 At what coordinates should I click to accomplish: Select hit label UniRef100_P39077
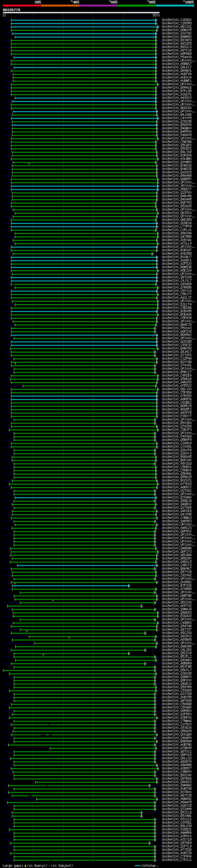[176, 416]
